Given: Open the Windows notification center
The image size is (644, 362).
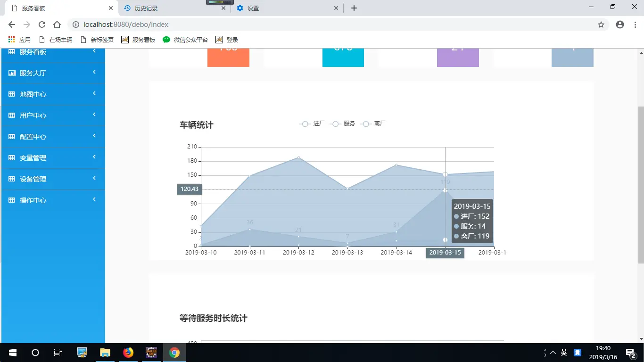Looking at the screenshot, I should (x=631, y=353).
